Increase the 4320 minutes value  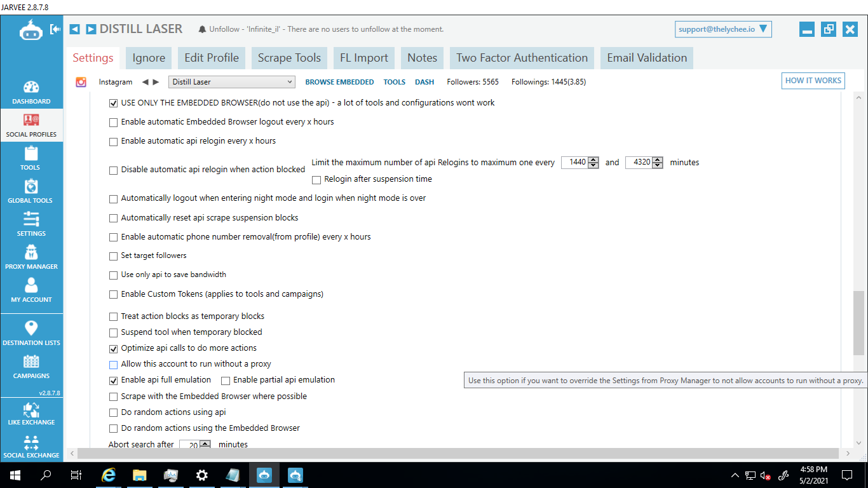[x=658, y=159]
